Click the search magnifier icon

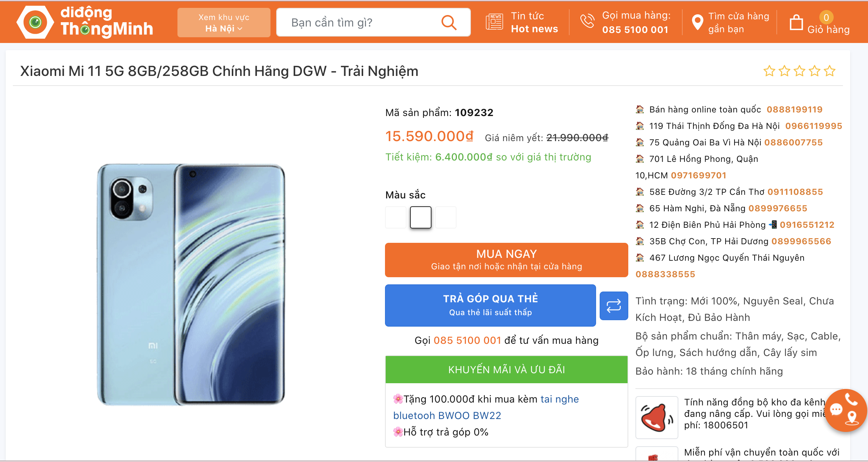[449, 23]
